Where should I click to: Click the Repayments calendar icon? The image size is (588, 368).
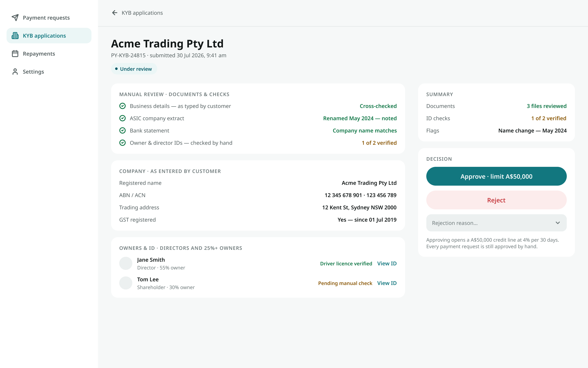click(x=15, y=54)
